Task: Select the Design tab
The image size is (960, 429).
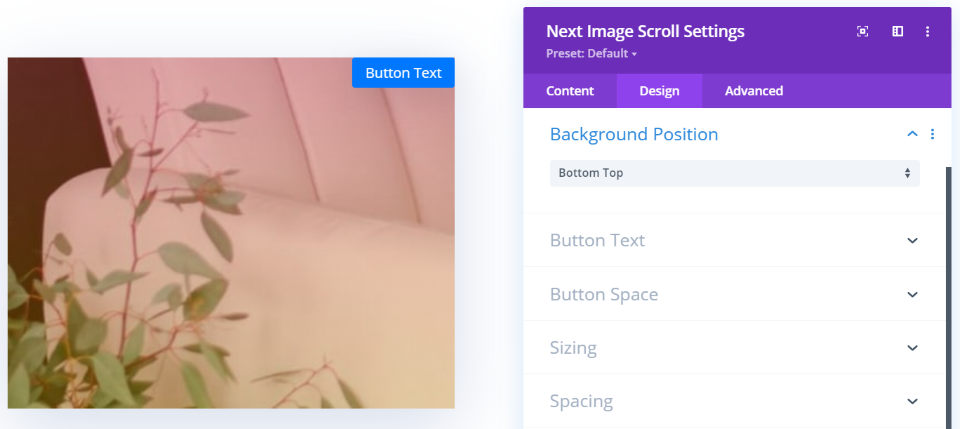Action: pyautogui.click(x=659, y=91)
